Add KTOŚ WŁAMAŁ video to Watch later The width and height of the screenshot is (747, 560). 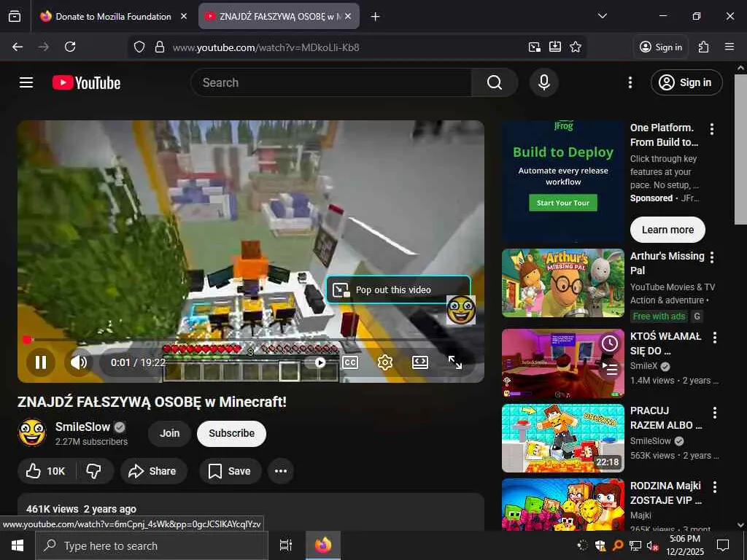pyautogui.click(x=610, y=343)
